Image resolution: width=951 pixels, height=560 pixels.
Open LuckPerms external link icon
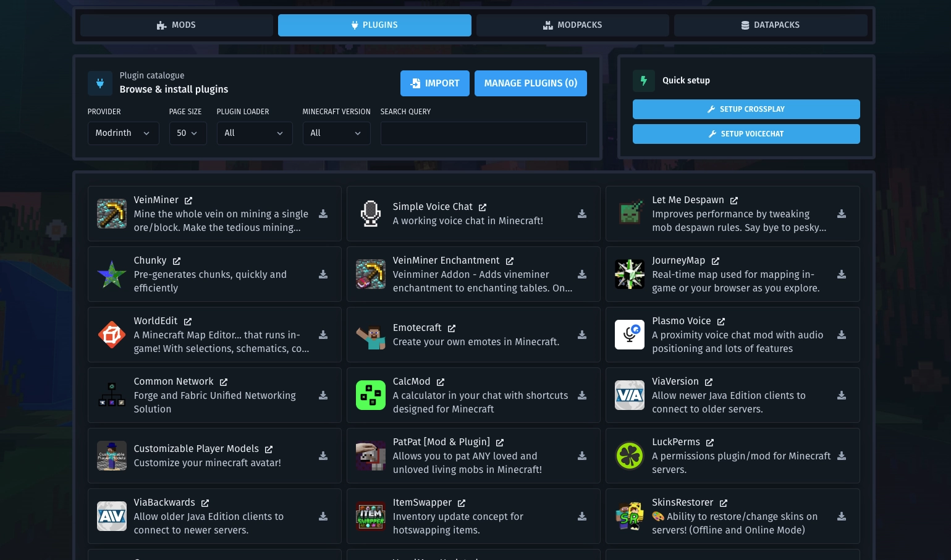click(710, 443)
